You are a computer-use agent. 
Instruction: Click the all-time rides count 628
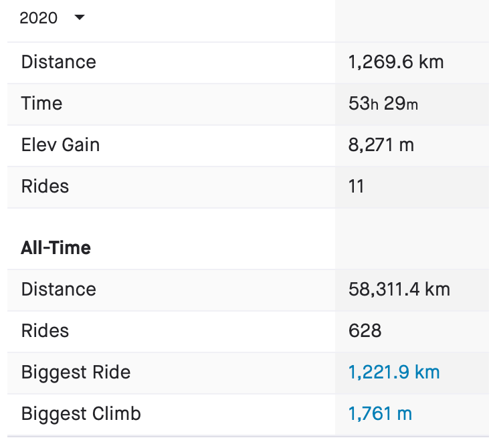(365, 331)
